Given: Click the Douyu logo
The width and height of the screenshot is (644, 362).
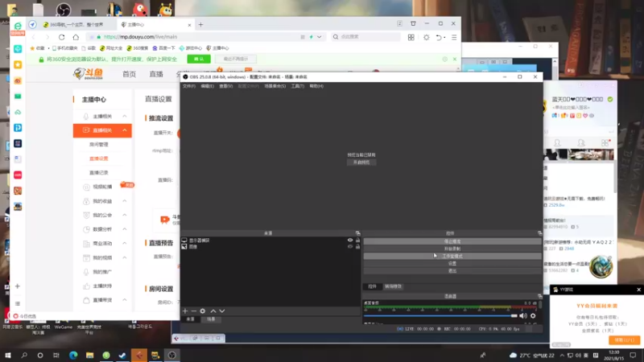Looking at the screenshot, I should [x=89, y=74].
